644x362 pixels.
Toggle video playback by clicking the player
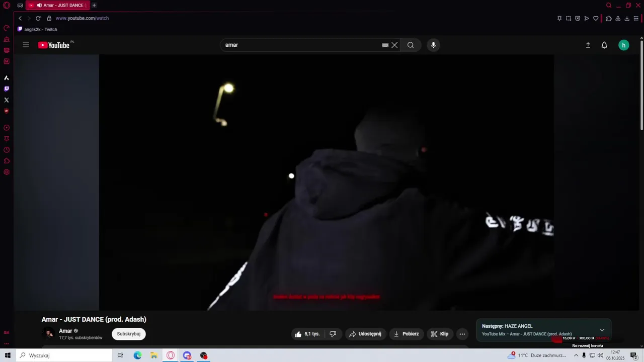tap(327, 183)
